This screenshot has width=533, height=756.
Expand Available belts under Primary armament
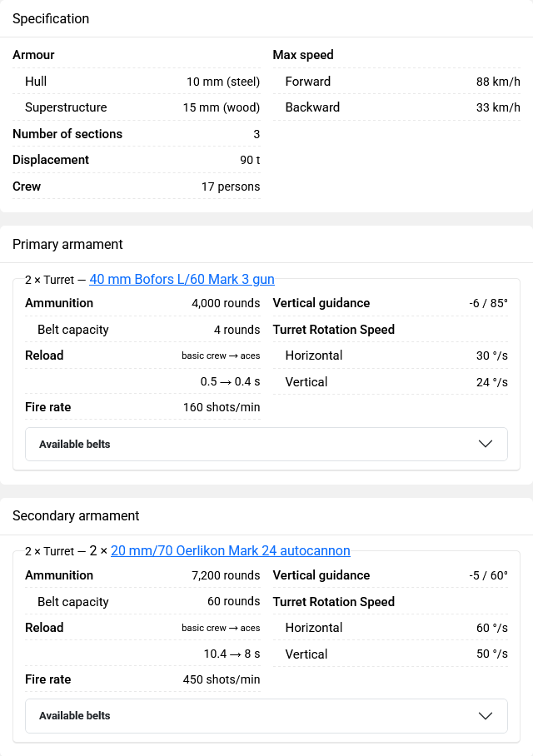coord(266,444)
